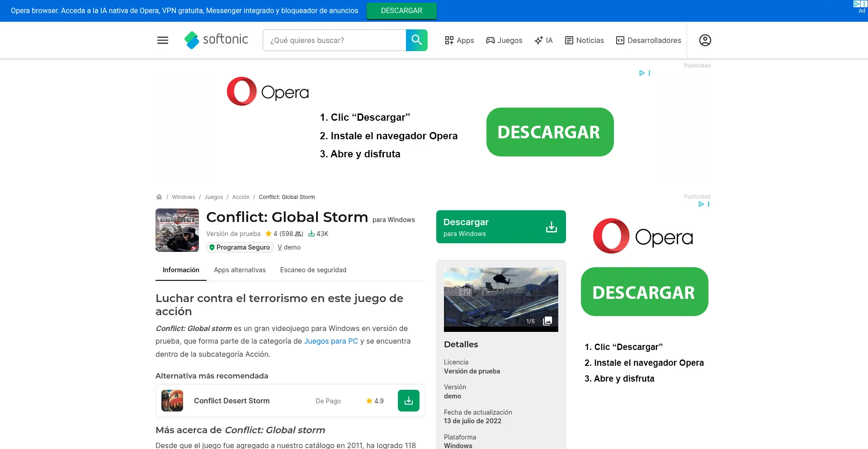Click the 43K downloads icon
868x449 pixels.
pyautogui.click(x=311, y=234)
